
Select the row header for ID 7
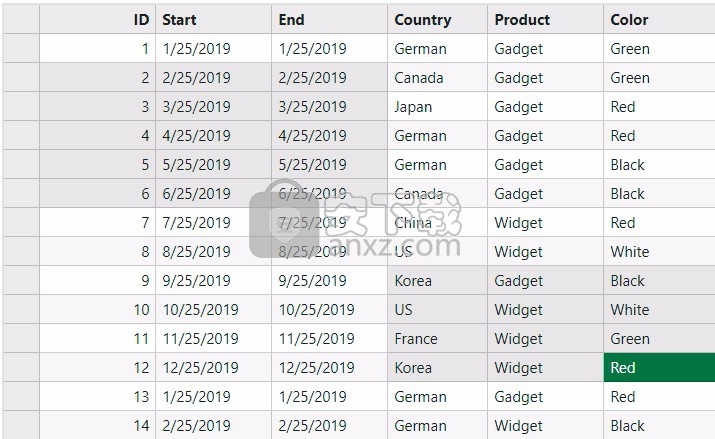(x=21, y=222)
